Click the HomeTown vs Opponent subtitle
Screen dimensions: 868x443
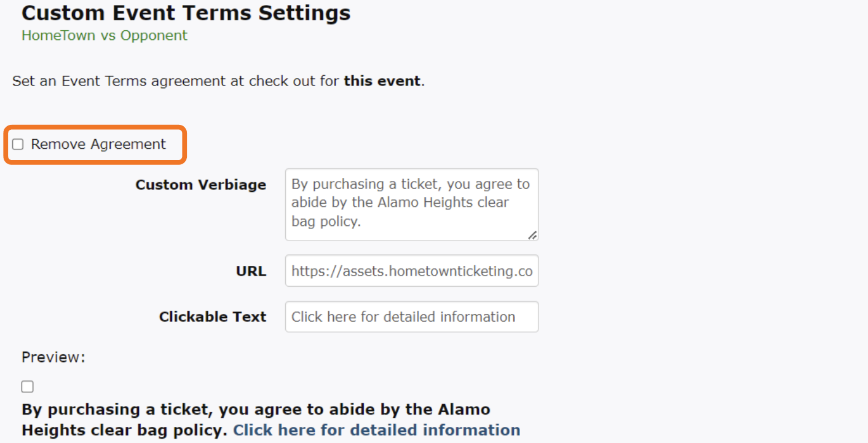click(x=105, y=36)
